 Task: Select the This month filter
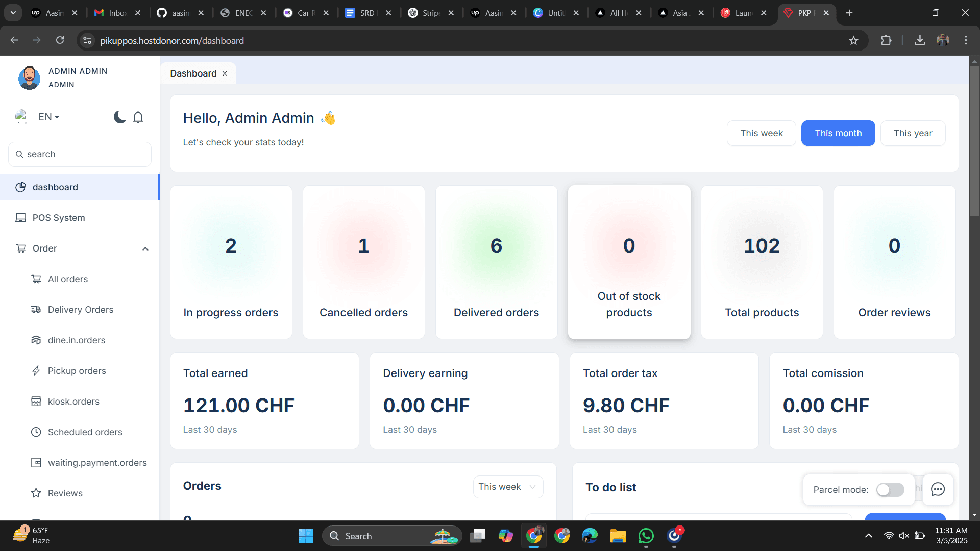pyautogui.click(x=838, y=133)
